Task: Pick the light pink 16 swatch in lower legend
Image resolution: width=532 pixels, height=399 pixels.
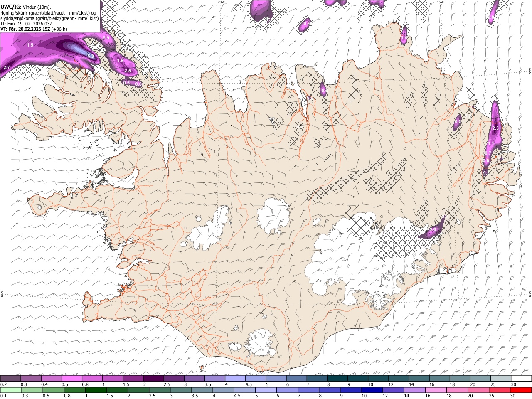Action: click(x=436, y=390)
